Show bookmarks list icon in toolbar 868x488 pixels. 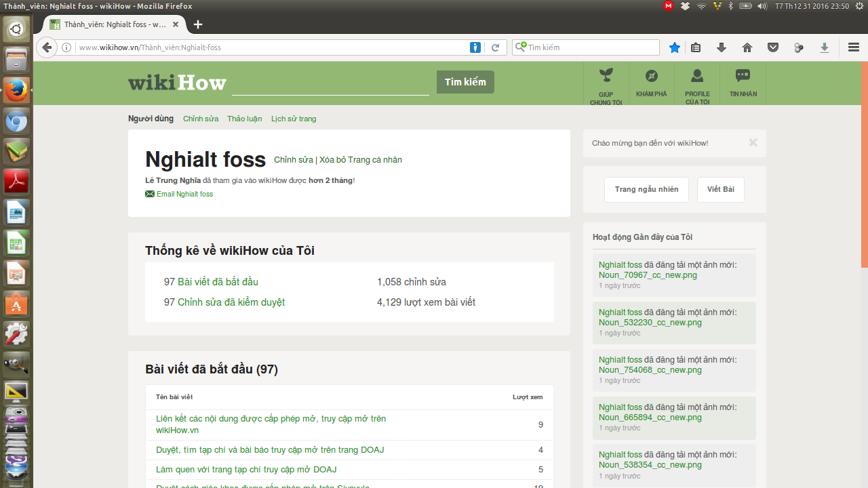point(696,47)
